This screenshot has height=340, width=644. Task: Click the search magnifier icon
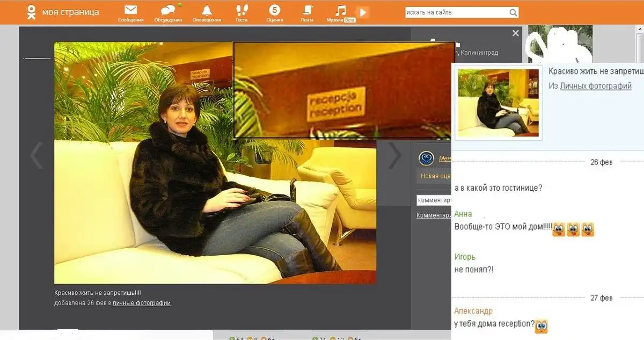(x=513, y=12)
